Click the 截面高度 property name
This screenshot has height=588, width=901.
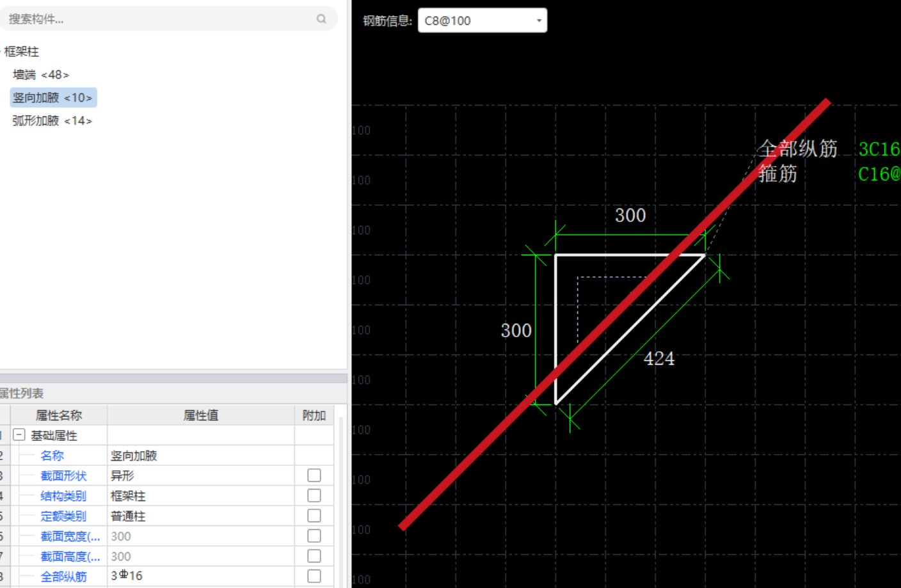[70, 557]
